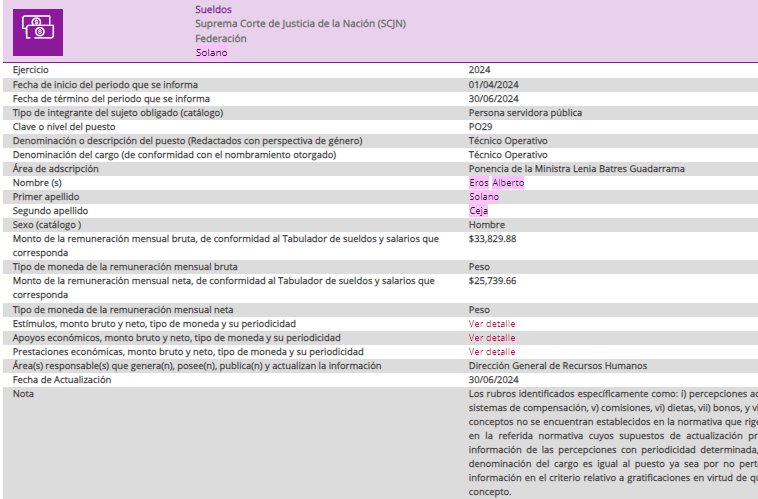The height and width of the screenshot is (499, 758).
Task: Click the start date 01/04/2024
Action: (493, 85)
